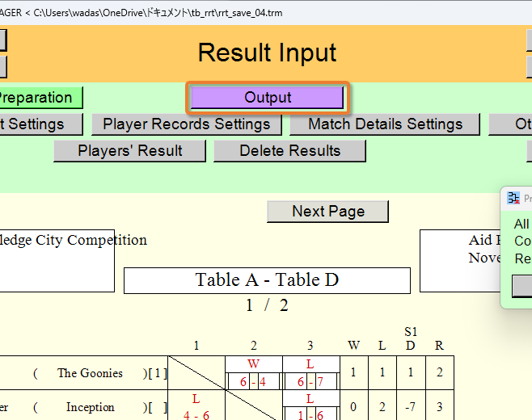Click the City Competition title box
This screenshot has width=532, height=420.
click(x=57, y=261)
